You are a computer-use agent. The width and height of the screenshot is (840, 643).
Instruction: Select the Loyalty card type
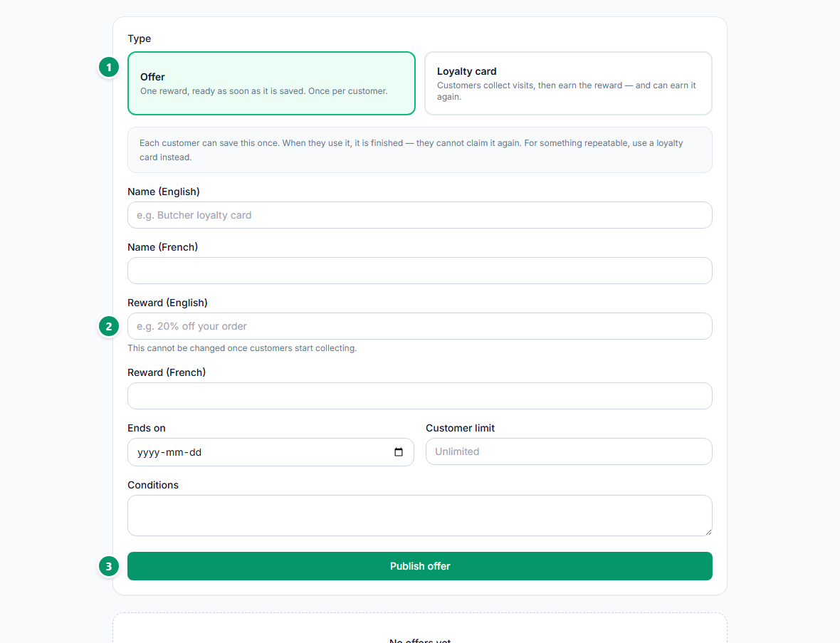(x=568, y=83)
